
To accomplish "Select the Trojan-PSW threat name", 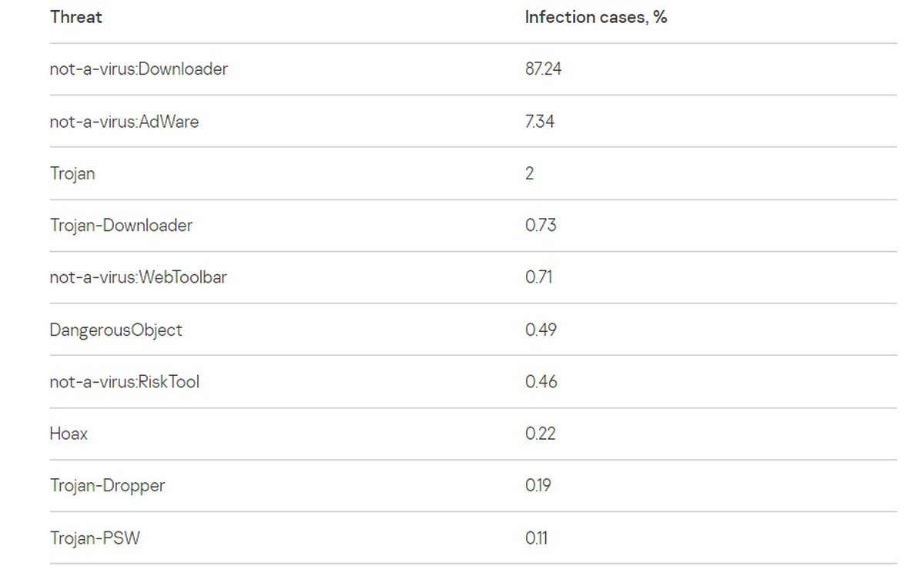I will [x=95, y=538].
